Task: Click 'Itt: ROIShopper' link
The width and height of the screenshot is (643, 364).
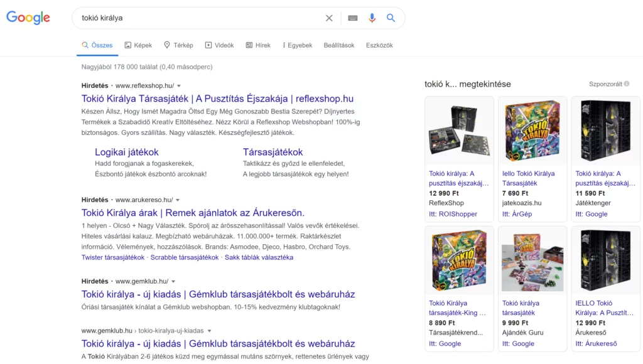Action: pyautogui.click(x=453, y=214)
